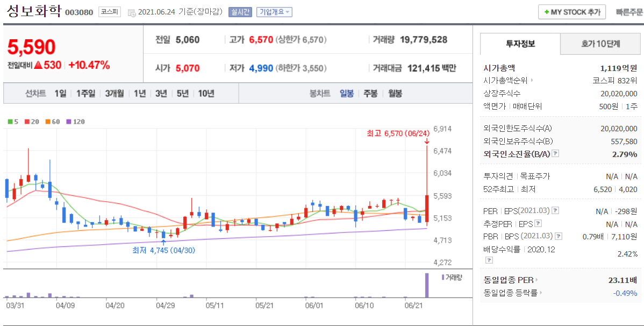The image size is (644, 326).
Task: Expand the 동일업종 PER arrow link
Action: point(536,280)
